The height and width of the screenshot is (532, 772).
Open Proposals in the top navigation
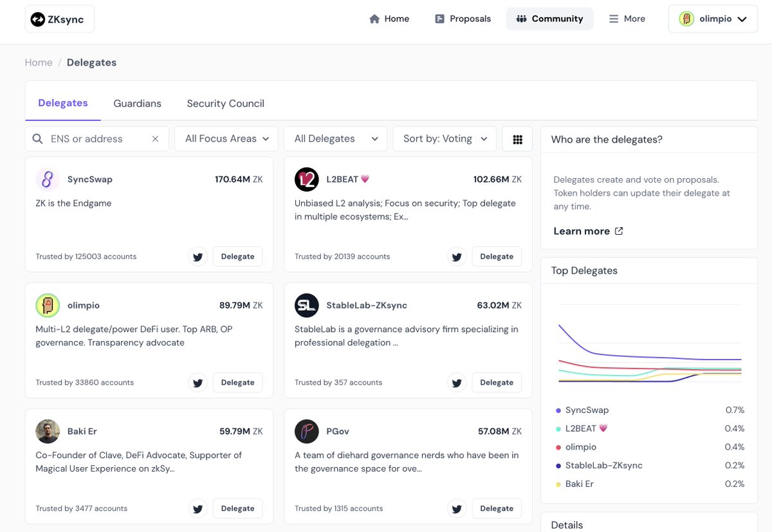tap(463, 19)
